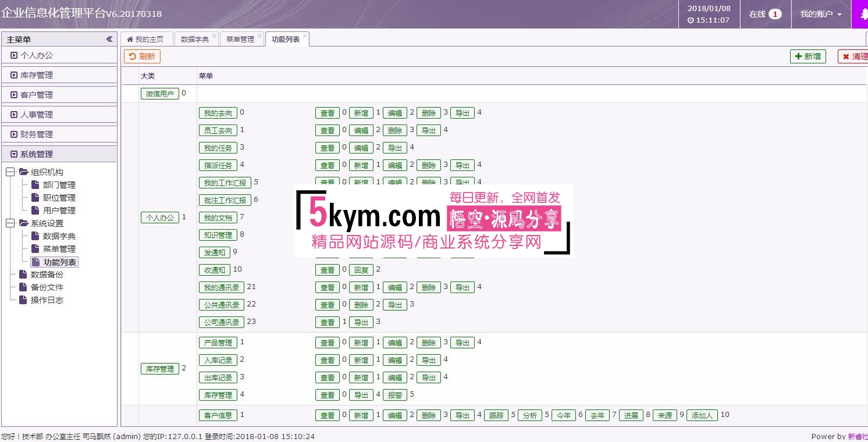Click the 指派任务 menu tag
The height and width of the screenshot is (442, 868).
point(218,165)
